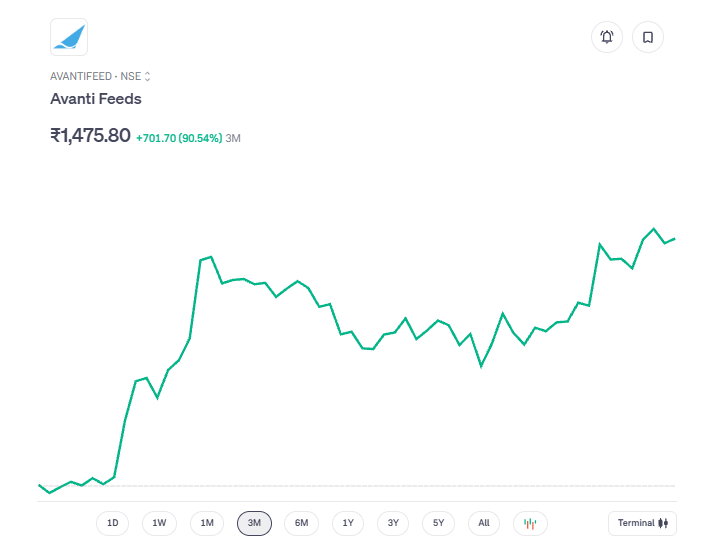701x556 pixels.
Task: Click the peak point on price line
Action: pyautogui.click(x=654, y=229)
